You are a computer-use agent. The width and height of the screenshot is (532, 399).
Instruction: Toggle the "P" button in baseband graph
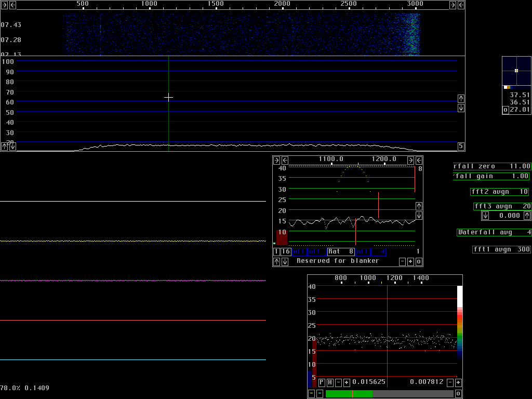coord(322,383)
